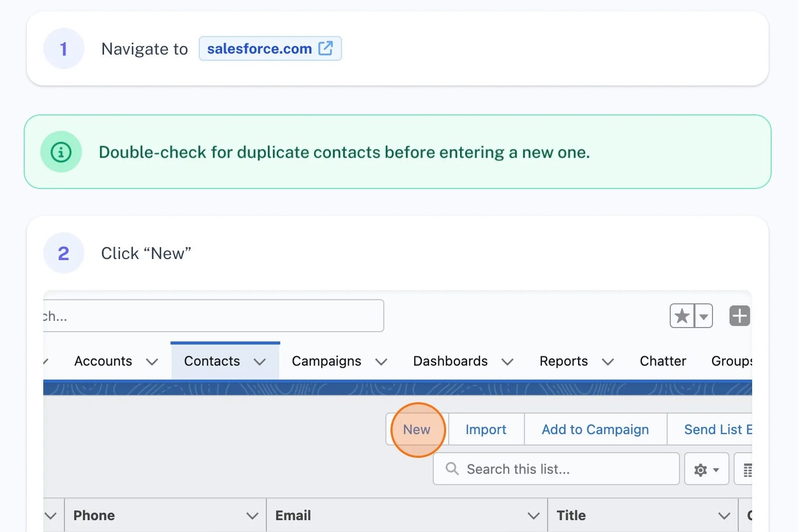Expand the Reports tab chevron
The image size is (798, 532).
608,362
